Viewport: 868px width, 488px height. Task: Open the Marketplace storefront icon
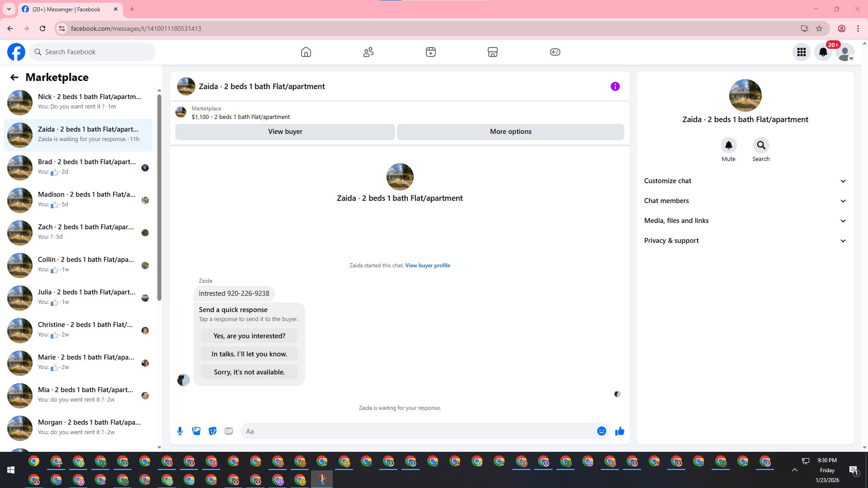[x=493, y=52]
